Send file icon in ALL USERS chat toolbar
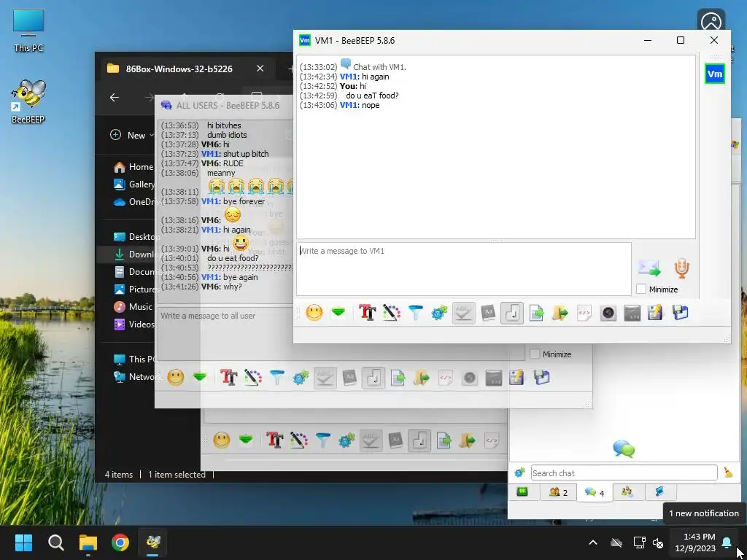Viewport: 747px width, 560px height. coord(398,378)
